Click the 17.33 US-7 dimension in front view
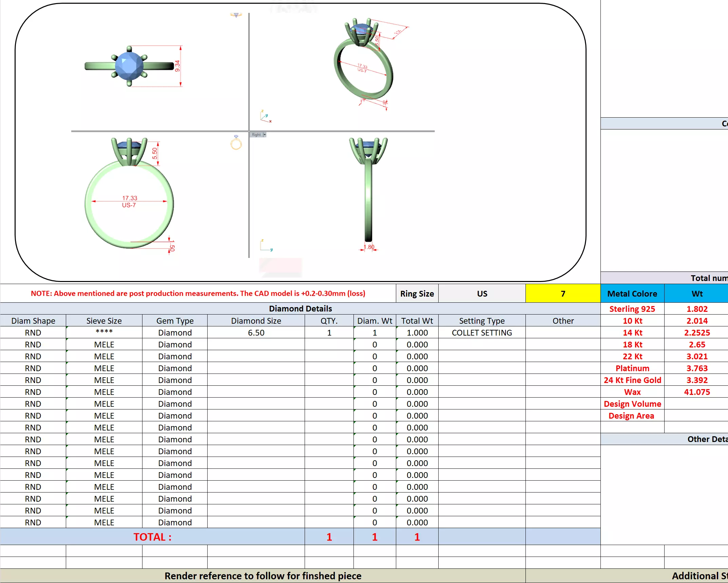Viewport: 728px width, 583px height. 129,201
